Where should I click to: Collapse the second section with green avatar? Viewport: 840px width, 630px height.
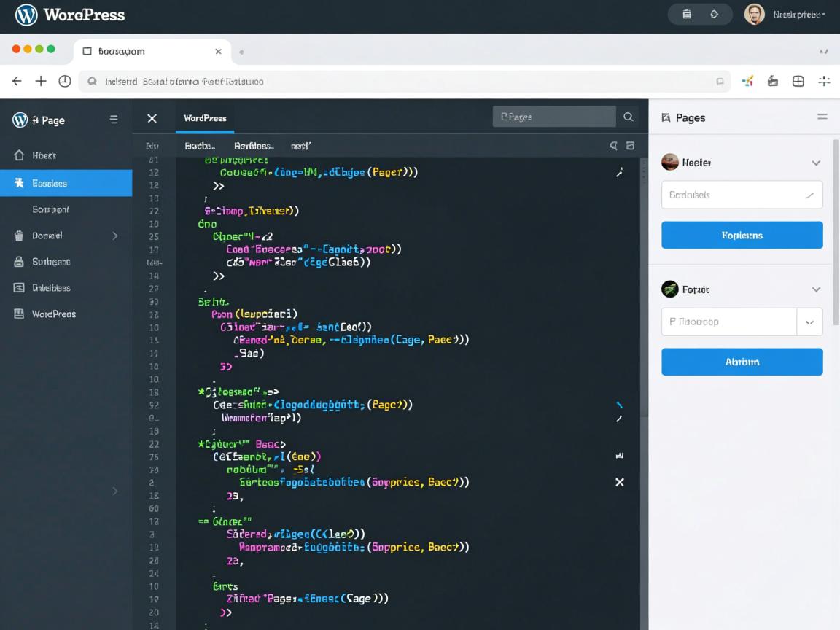(816, 289)
